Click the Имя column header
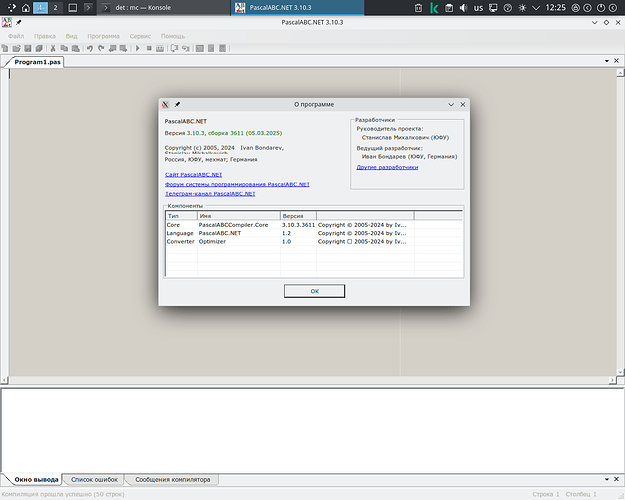Viewport: 625px width, 500px height. pos(239,216)
